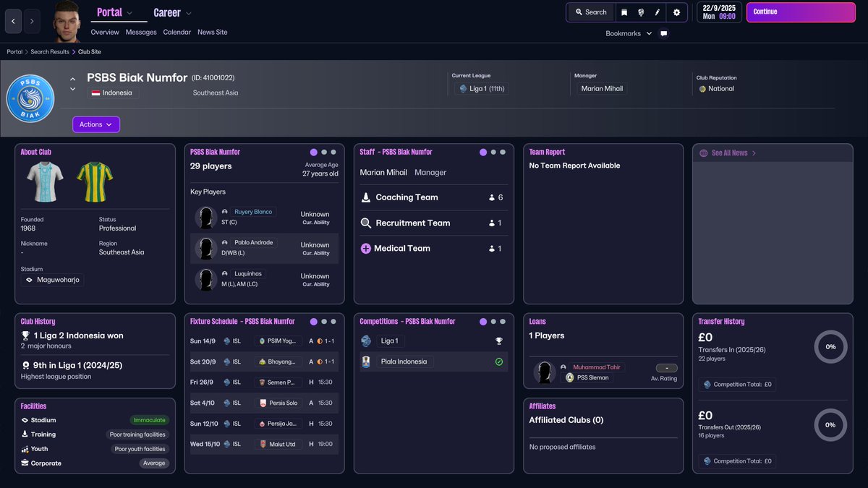Click the PSIM Yogyakarta badge in fixtures
Viewport: 868px width, 488px height.
click(x=262, y=341)
